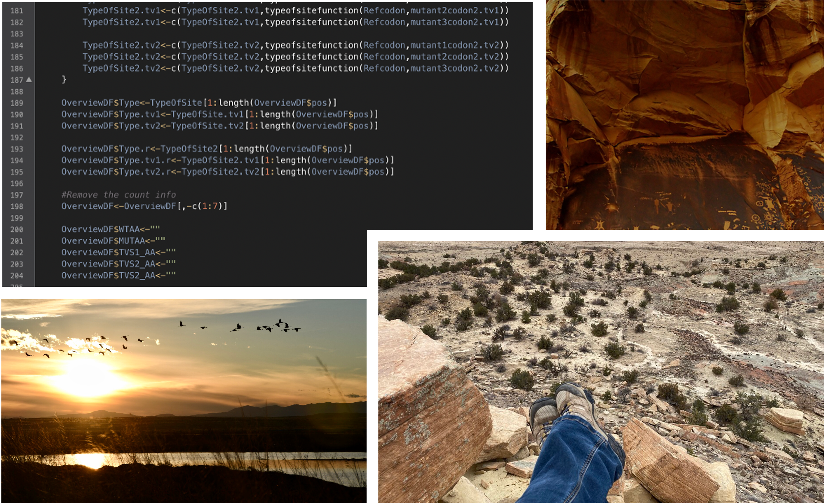Click line number 181 in the gutter
This screenshot has height=504, width=825.
pos(17,11)
